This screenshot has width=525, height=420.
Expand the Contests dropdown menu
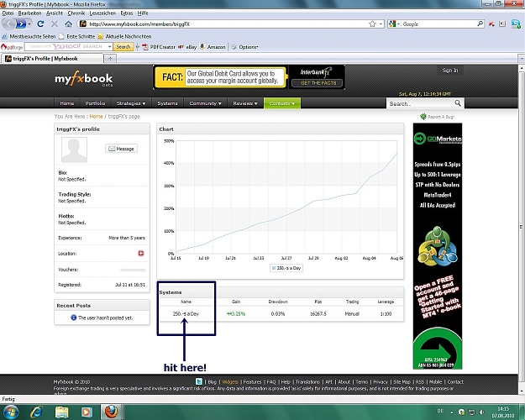(x=282, y=103)
